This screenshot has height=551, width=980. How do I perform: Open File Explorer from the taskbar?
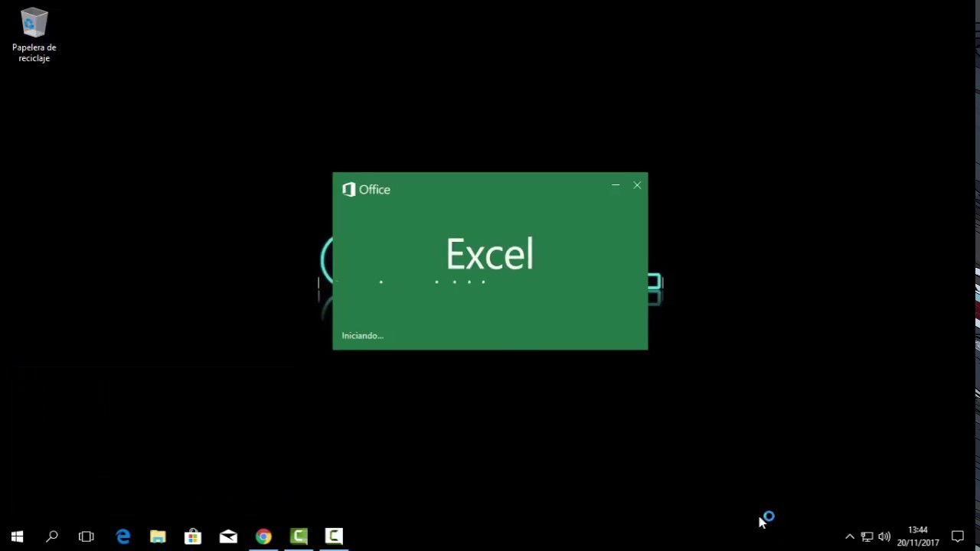click(x=158, y=536)
